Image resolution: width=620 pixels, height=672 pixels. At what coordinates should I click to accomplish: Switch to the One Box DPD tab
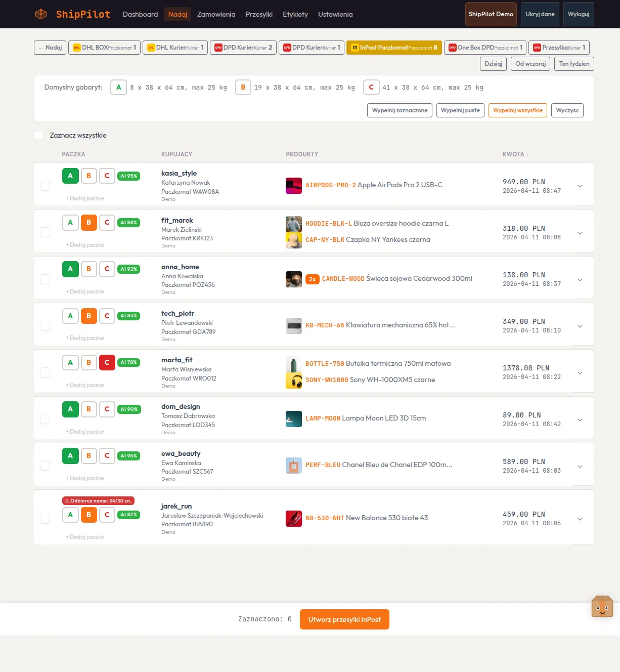coord(485,48)
